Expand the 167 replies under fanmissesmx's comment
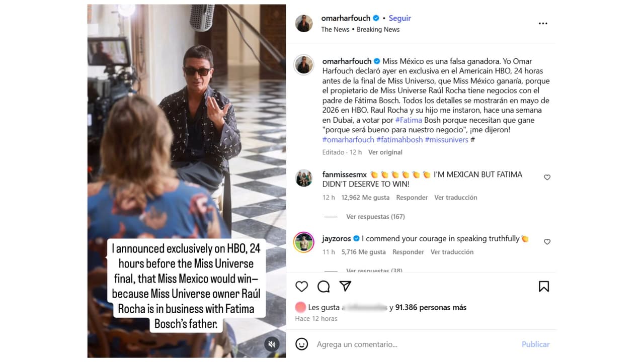 tap(375, 216)
